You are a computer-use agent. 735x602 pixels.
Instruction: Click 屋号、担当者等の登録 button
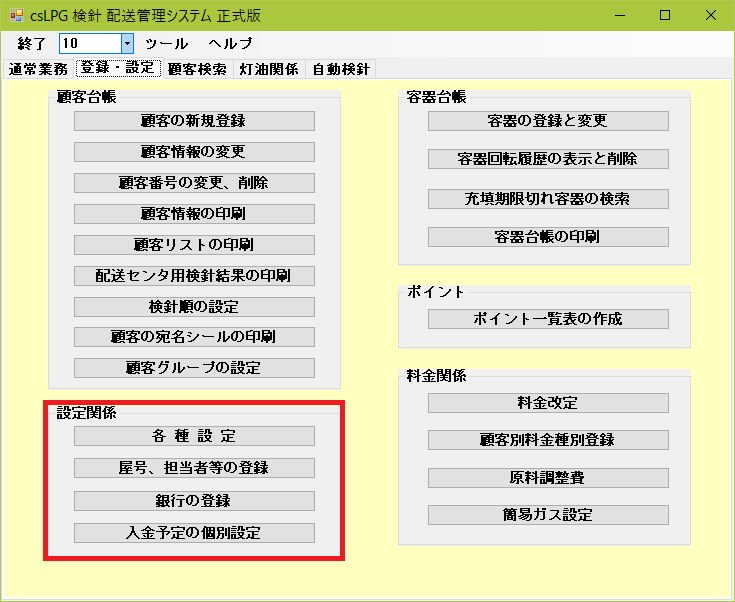(x=194, y=468)
